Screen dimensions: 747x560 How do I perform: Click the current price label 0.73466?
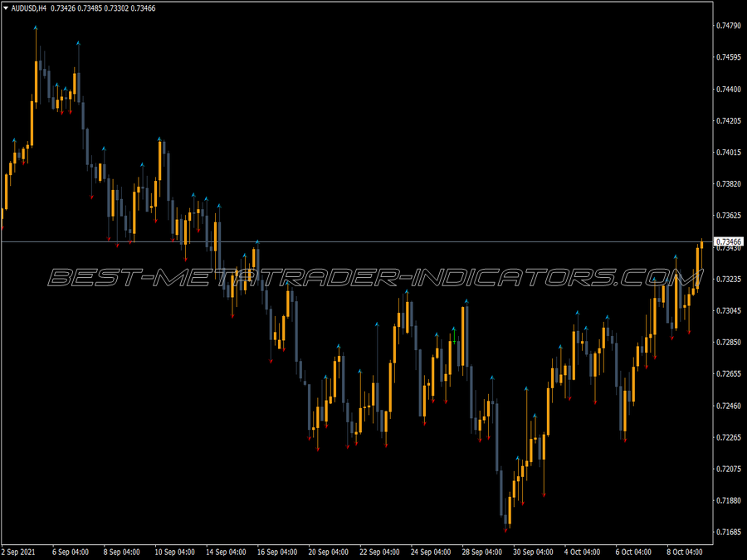[x=729, y=242]
